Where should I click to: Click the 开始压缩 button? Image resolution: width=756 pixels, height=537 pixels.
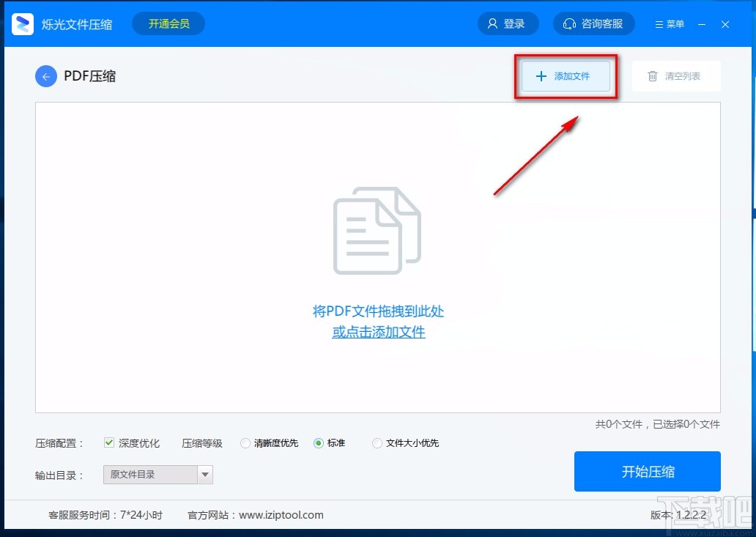click(647, 472)
